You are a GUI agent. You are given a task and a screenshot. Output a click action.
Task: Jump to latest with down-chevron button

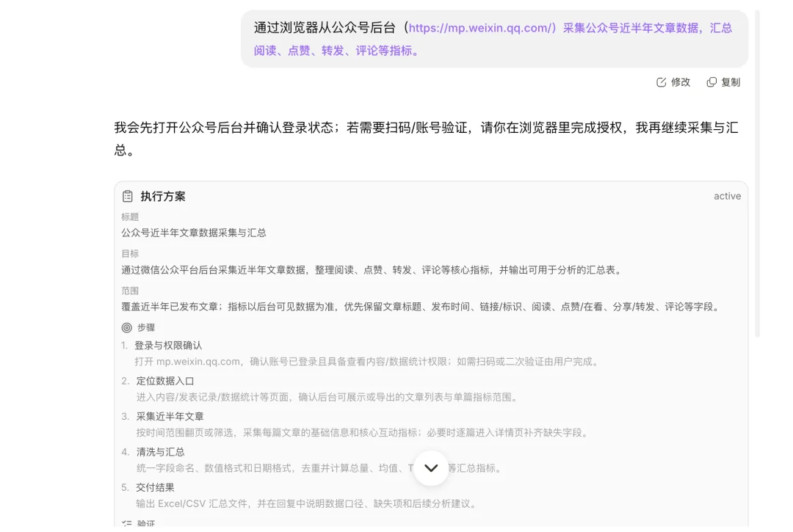tap(431, 468)
